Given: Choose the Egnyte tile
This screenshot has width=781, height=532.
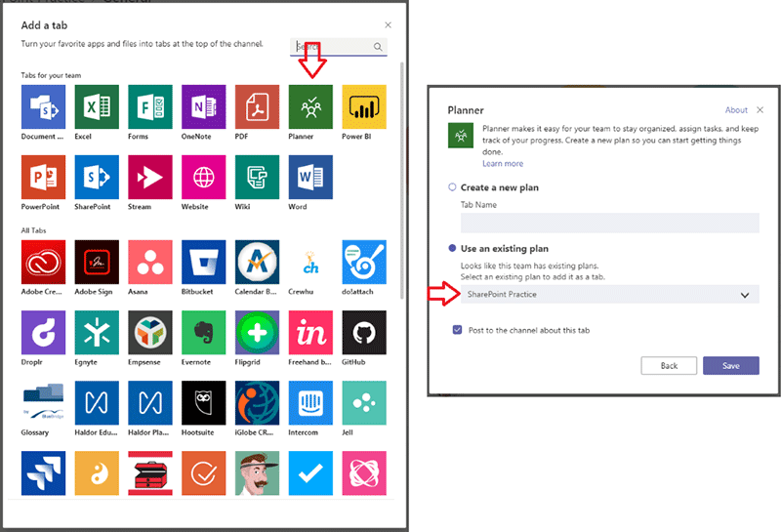Looking at the screenshot, I should tap(97, 332).
